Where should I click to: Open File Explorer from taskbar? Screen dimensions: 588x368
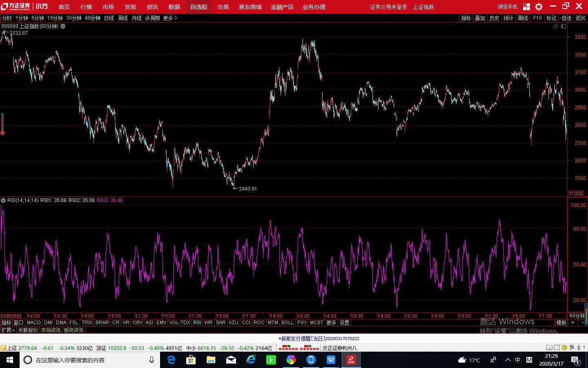tap(211, 360)
